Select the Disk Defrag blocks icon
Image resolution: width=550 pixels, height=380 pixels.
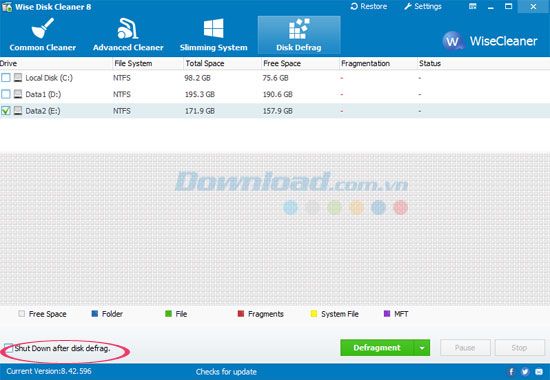[299, 28]
